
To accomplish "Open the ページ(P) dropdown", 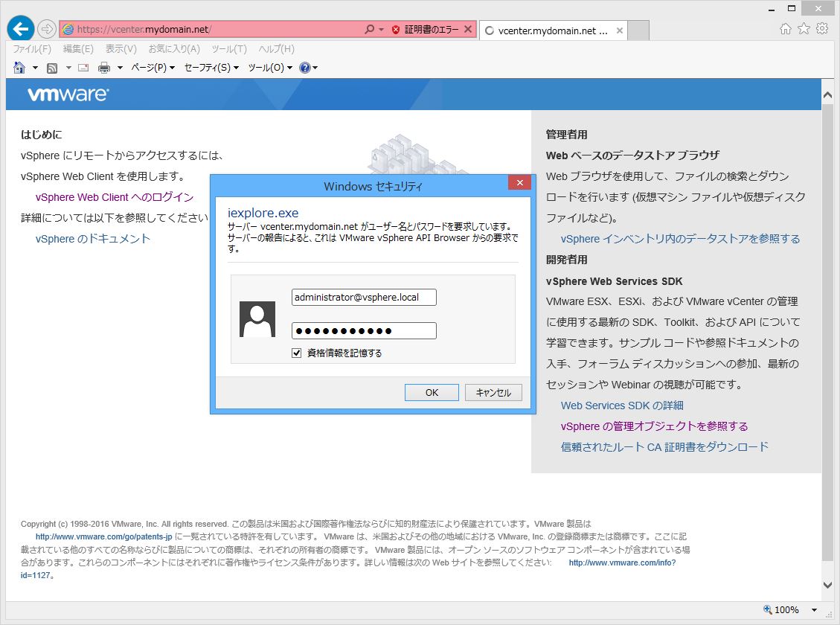I will [x=153, y=68].
